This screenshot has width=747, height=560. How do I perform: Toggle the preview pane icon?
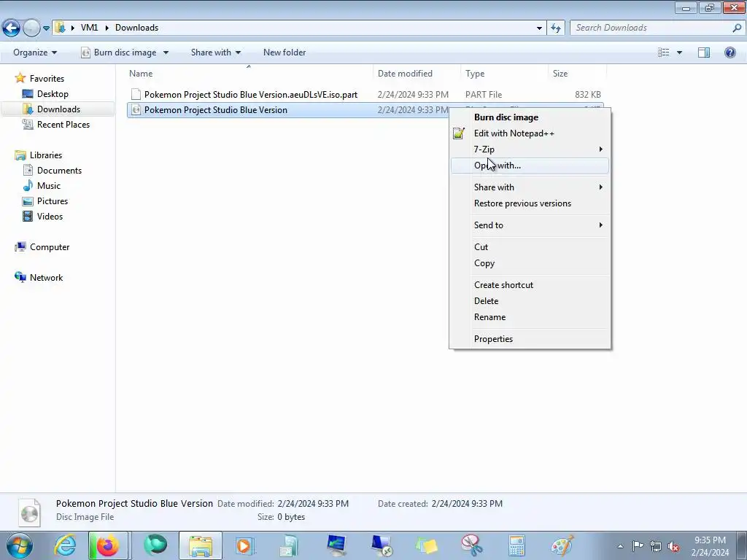tap(704, 52)
